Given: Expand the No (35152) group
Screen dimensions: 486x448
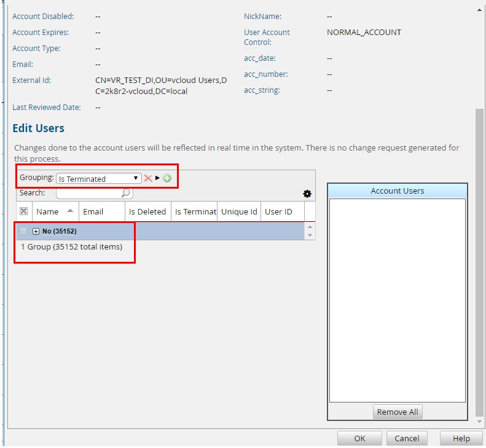Looking at the screenshot, I should pyautogui.click(x=36, y=231).
